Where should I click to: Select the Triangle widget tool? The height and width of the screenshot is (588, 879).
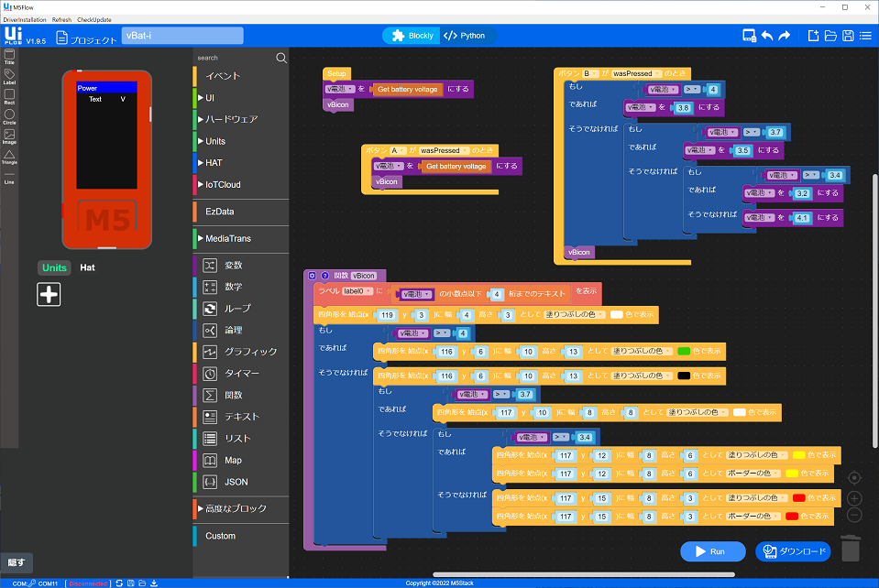click(9, 157)
